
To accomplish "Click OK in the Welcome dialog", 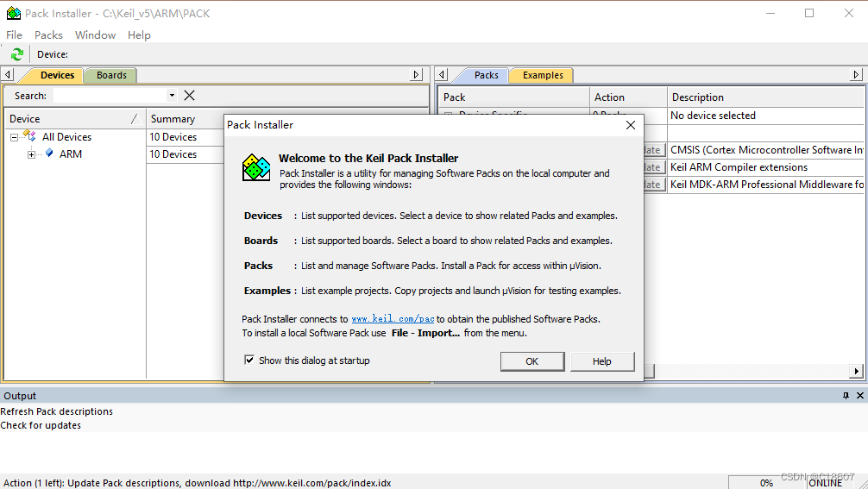I will [532, 361].
